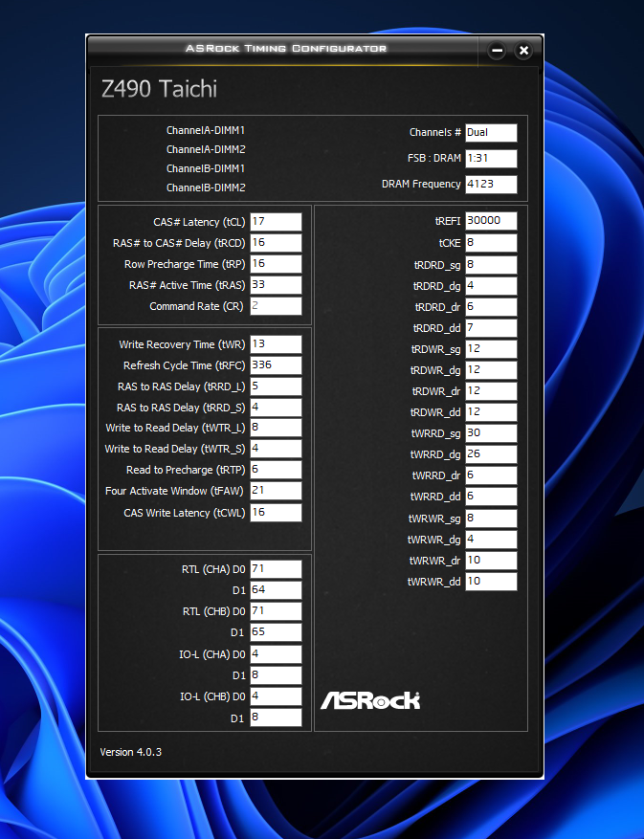The width and height of the screenshot is (644, 839).
Task: Click the Channels # field showing Dual
Action: coord(491,133)
